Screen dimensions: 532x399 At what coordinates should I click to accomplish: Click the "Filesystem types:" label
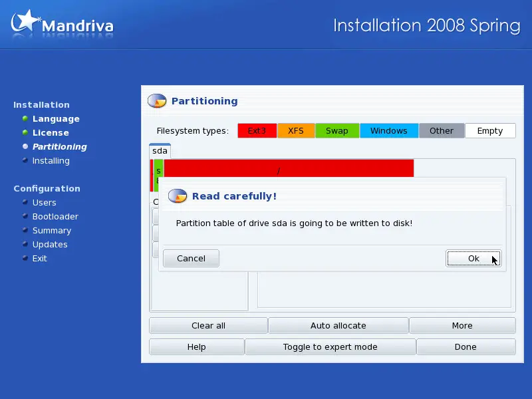click(193, 131)
